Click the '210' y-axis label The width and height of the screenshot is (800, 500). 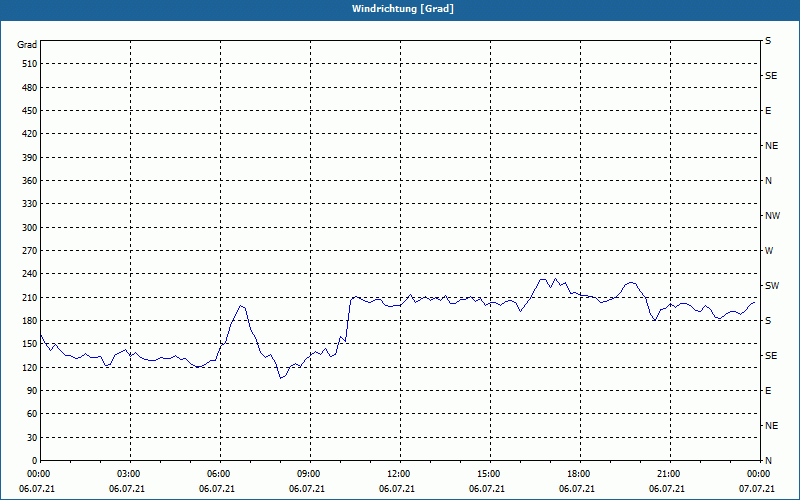pyautogui.click(x=30, y=297)
